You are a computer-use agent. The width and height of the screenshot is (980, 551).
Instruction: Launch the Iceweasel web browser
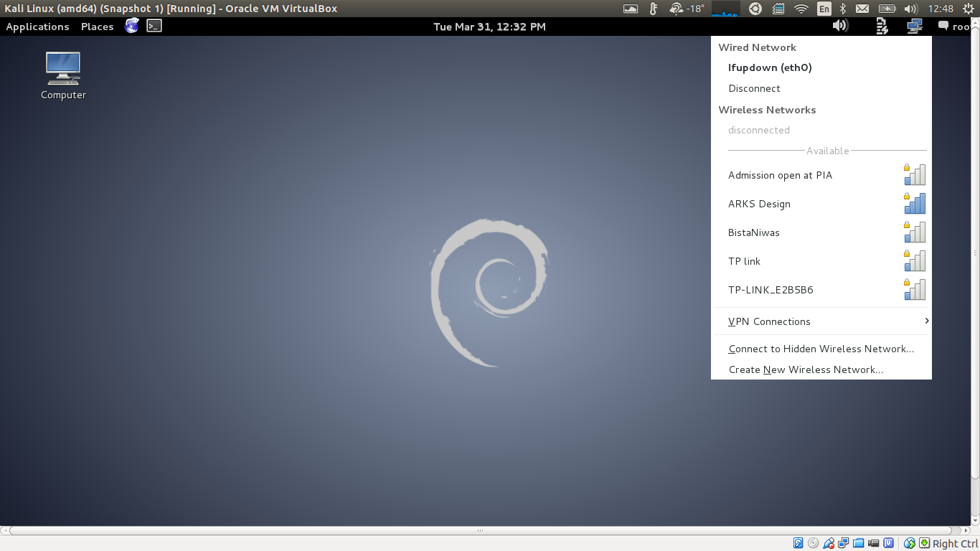tap(131, 26)
